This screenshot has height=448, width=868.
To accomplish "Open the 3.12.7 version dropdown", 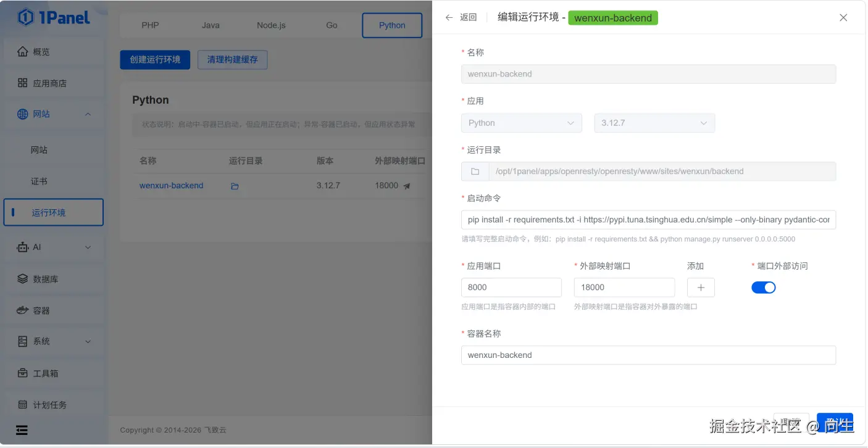I will [654, 123].
